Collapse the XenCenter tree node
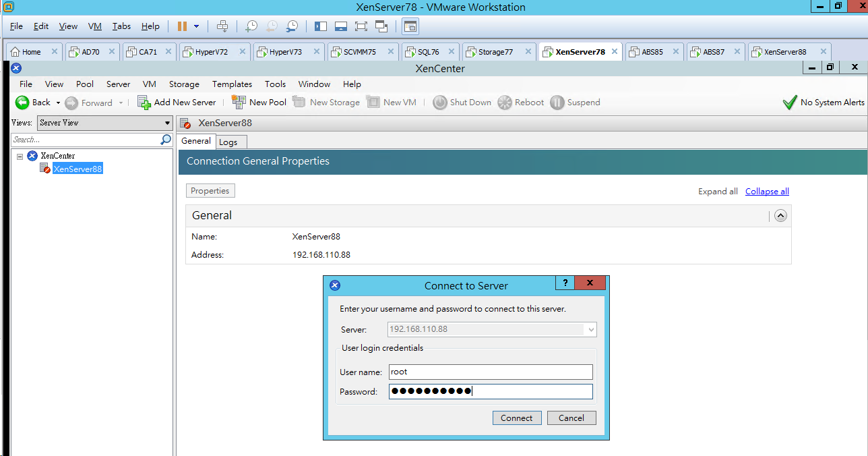 tap(20, 156)
